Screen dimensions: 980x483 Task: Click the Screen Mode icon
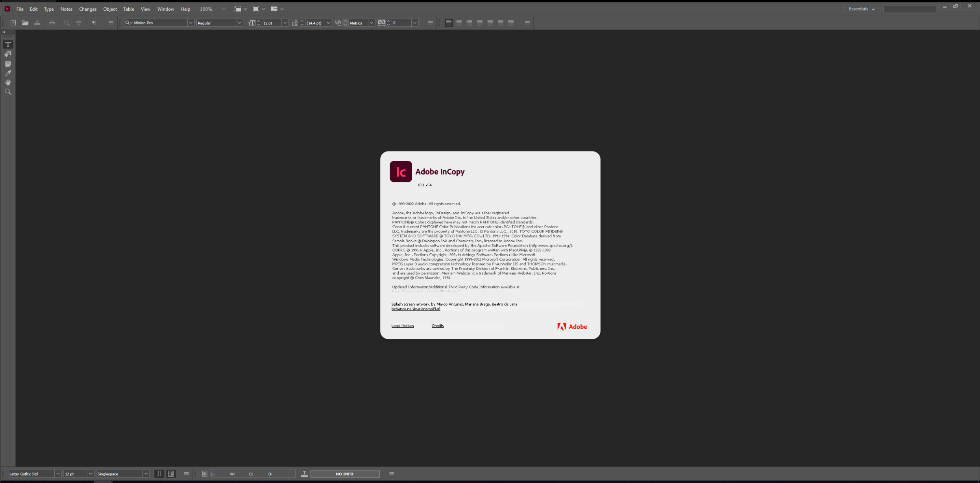(255, 9)
